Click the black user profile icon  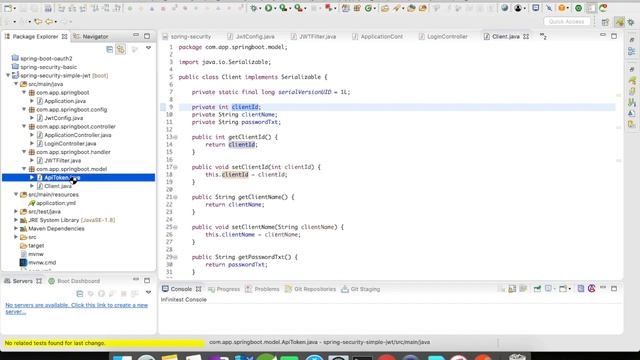click(x=518, y=8)
